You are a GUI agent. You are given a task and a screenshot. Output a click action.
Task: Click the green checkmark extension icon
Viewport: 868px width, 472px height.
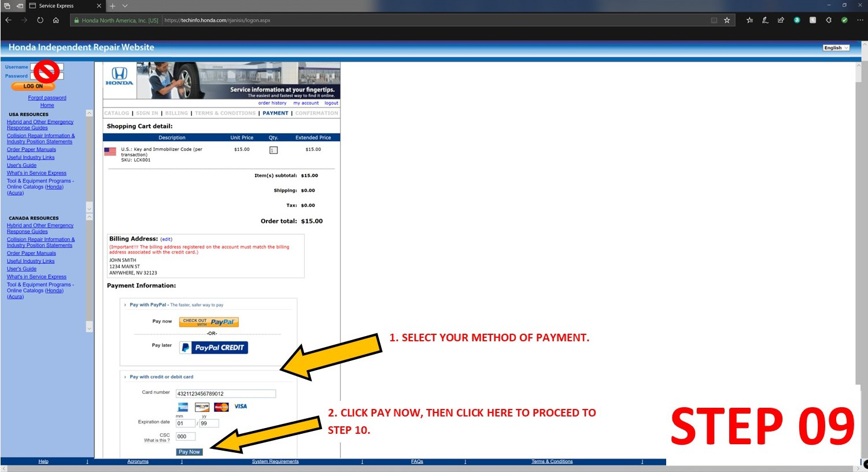[844, 20]
